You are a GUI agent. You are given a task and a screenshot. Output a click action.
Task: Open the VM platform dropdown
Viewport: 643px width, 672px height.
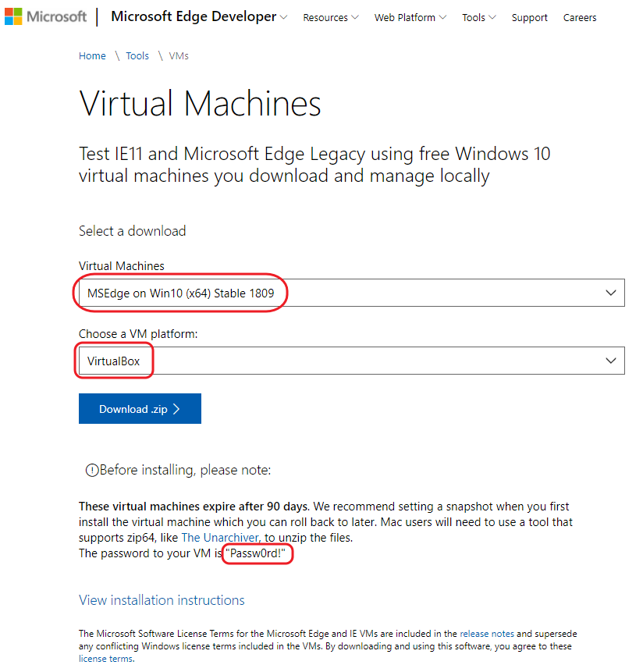point(351,361)
